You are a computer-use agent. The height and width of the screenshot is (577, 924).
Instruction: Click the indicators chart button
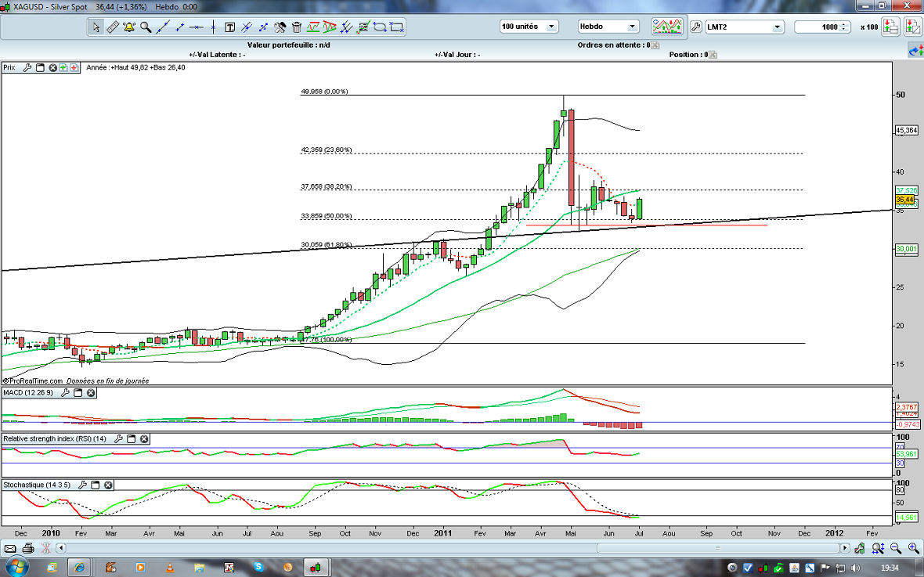[x=668, y=27]
